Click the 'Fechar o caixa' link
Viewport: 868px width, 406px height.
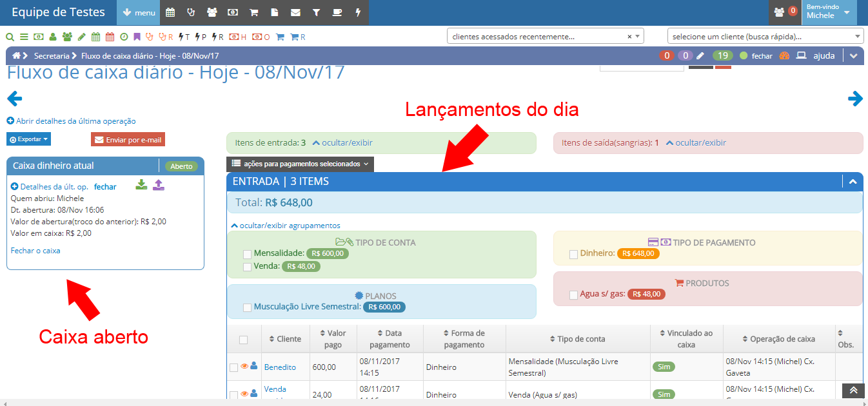[35, 251]
